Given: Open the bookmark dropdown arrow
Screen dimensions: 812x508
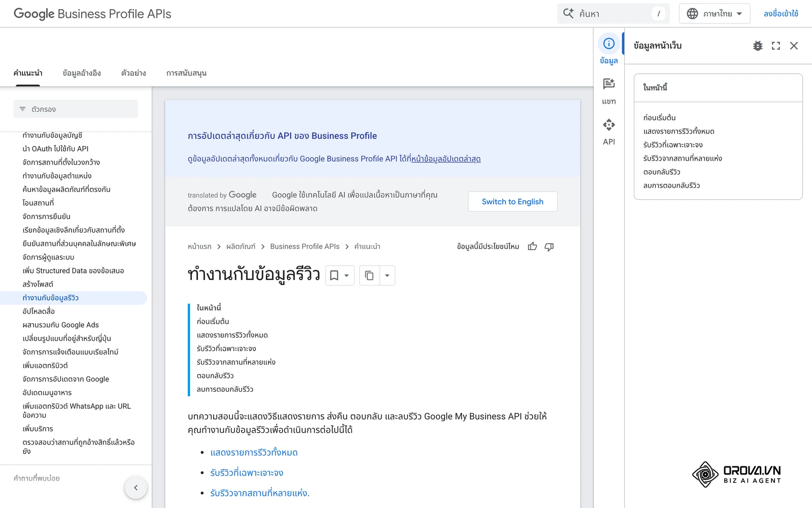Looking at the screenshot, I should pyautogui.click(x=347, y=275).
